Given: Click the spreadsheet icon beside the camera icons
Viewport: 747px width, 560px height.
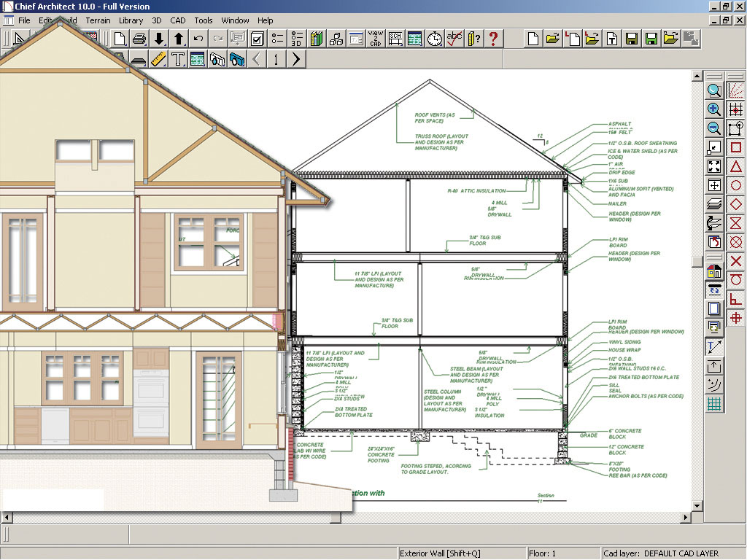Looking at the screenshot, I should click(x=197, y=60).
